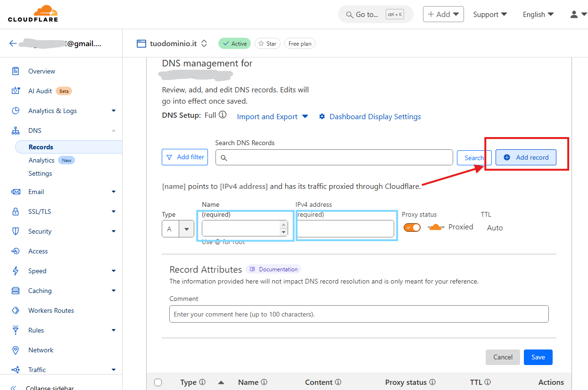Open the user account menu
588x390 pixels.
coord(578,14)
